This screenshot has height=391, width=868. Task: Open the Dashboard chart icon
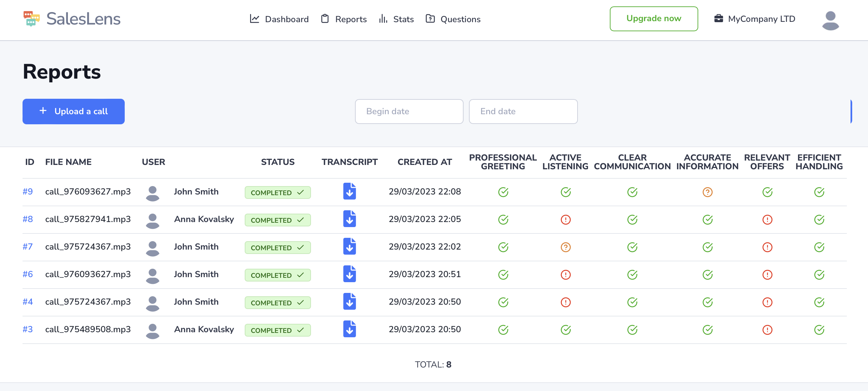(x=254, y=19)
